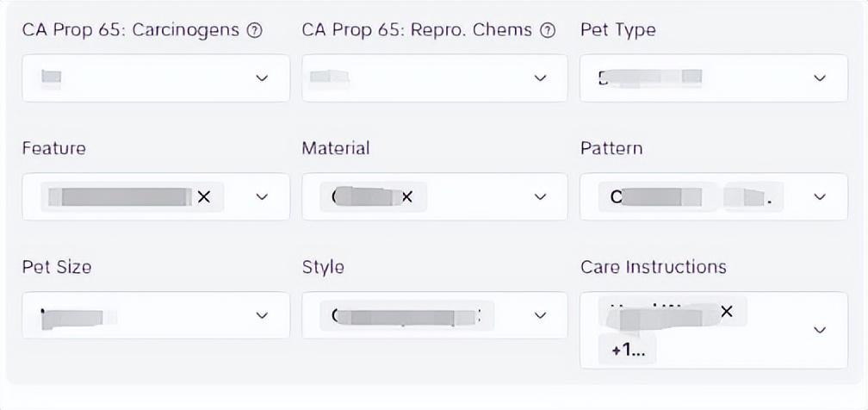Screen dimensions: 868x410
Task: Click the selected value tag in Style field
Action: pyautogui.click(x=406, y=316)
